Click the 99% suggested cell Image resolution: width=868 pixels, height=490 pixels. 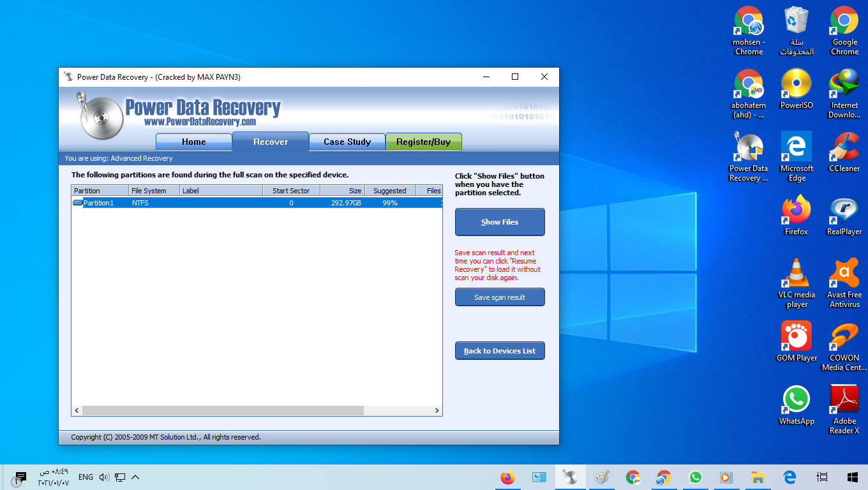tap(390, 203)
